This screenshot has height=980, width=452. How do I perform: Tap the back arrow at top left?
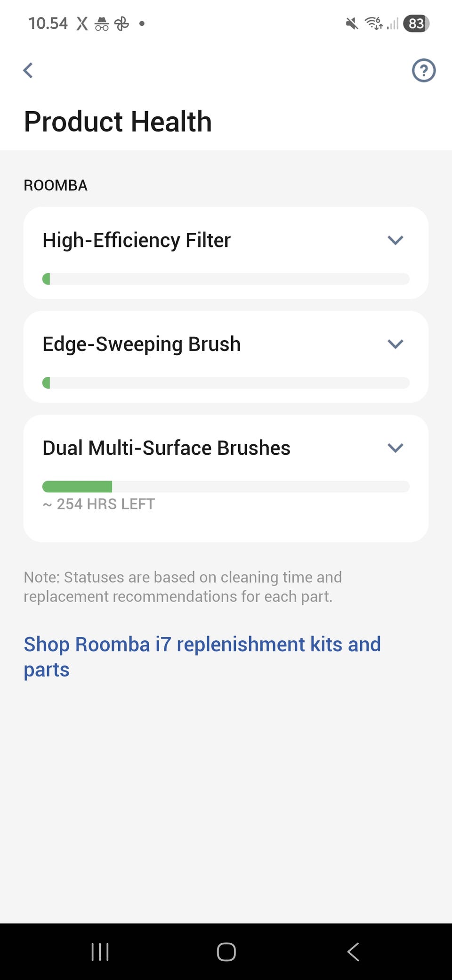point(28,71)
